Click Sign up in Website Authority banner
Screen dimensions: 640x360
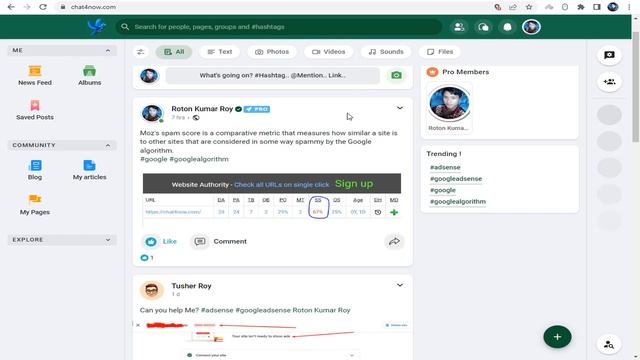[x=354, y=184]
